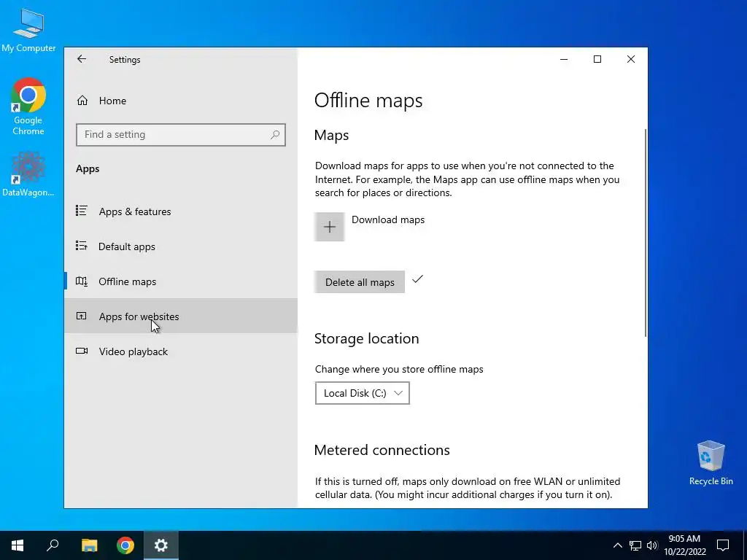Click the Offline maps page title
This screenshot has width=747, height=560.
click(368, 101)
